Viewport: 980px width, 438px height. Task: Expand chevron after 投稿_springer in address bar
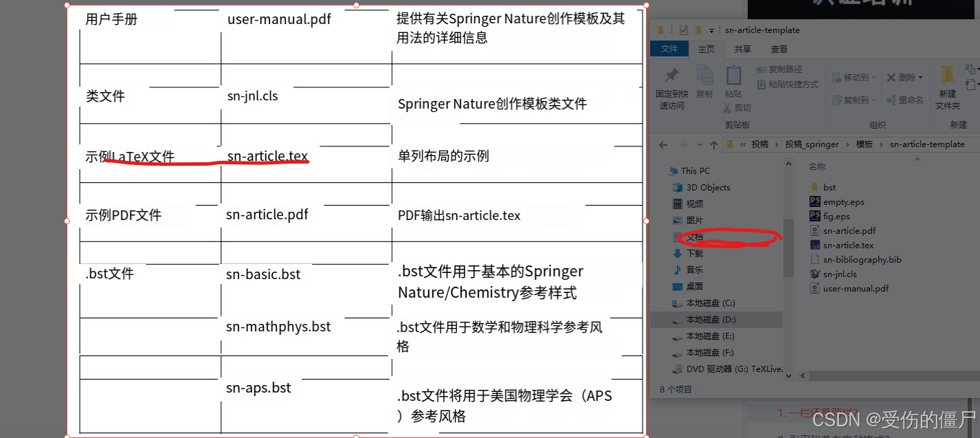pyautogui.click(x=847, y=144)
